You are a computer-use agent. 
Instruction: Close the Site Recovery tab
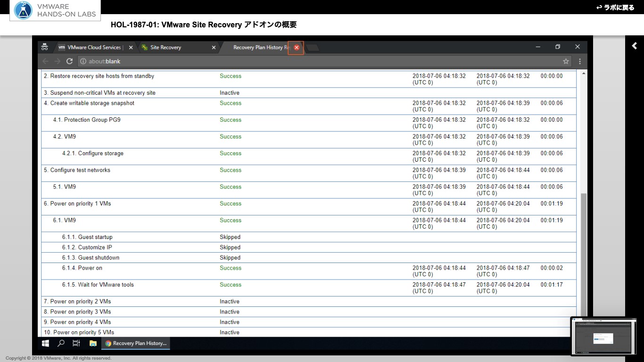[214, 48]
